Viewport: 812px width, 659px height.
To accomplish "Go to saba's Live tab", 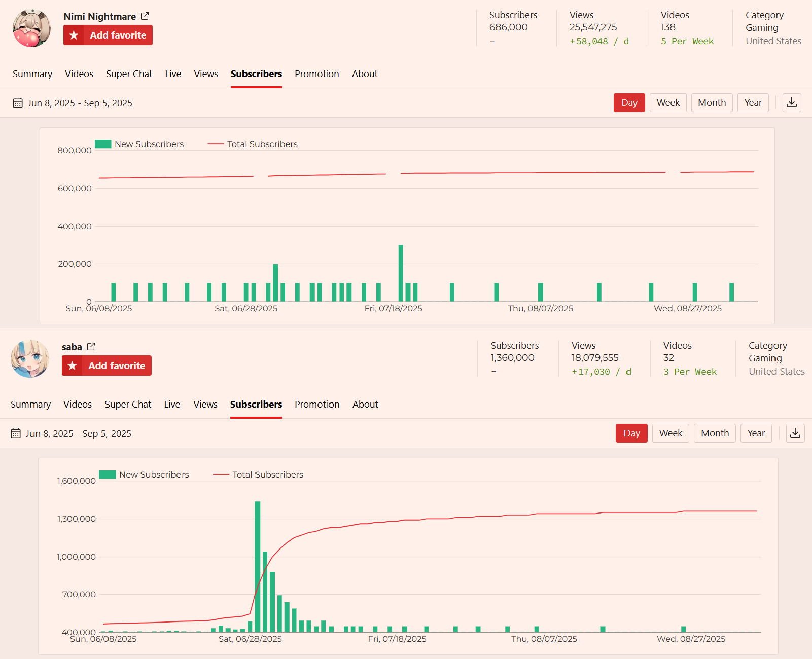I will point(172,405).
